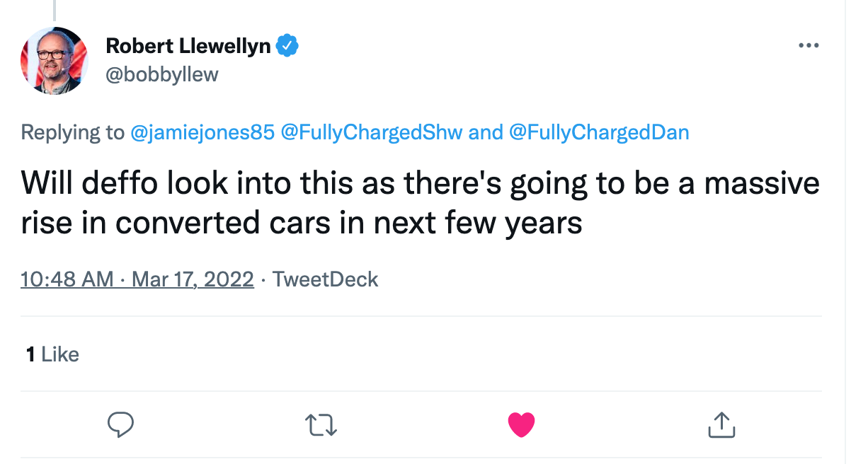
Task: Open the @FullyChargedShw mention link
Action: (372, 132)
